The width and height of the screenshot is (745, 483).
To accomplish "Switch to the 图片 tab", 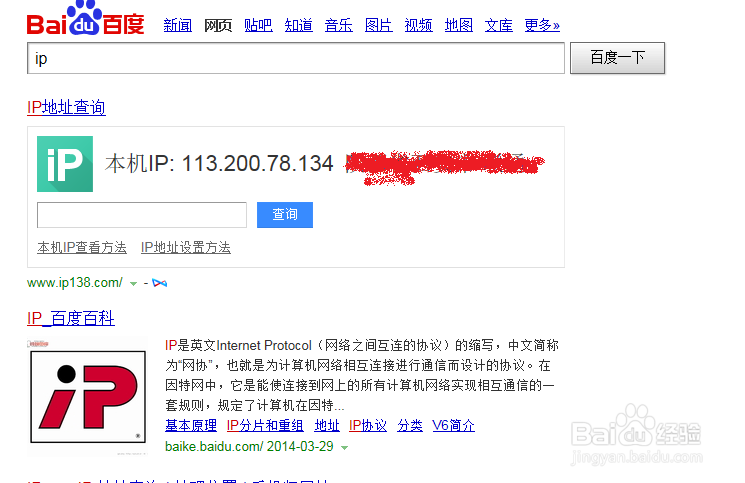I will [379, 25].
